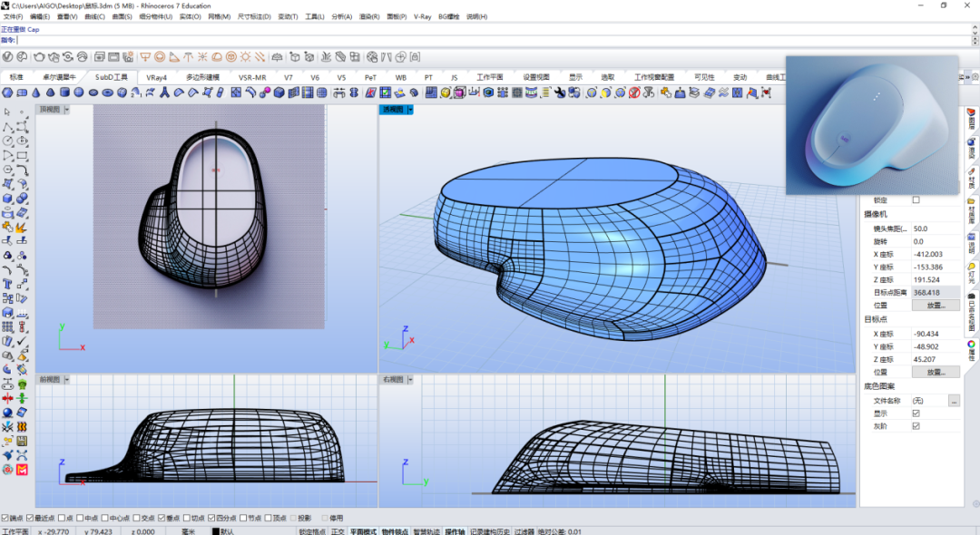Select the circle tool in left sidebar
This screenshot has width=980, height=535.
coord(7,141)
